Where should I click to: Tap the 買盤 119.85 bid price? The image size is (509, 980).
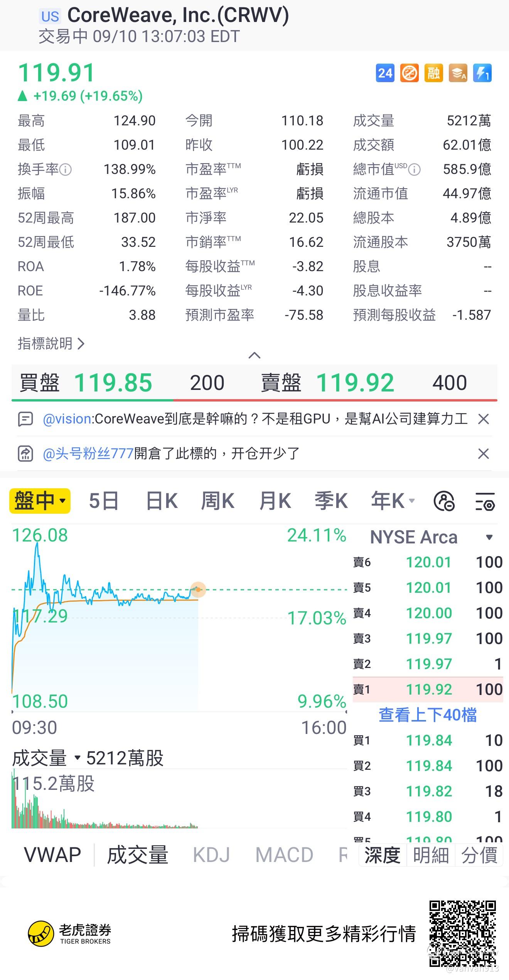click(113, 383)
